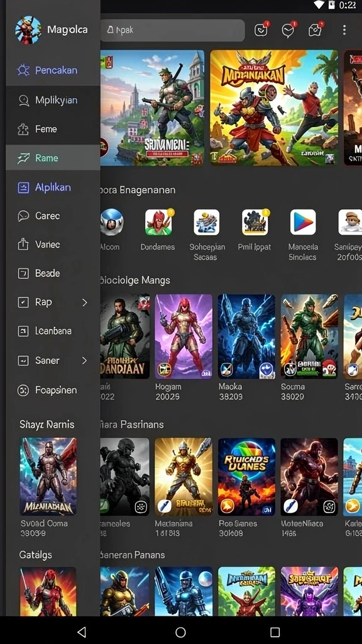Open the blue robot game in bottom row
362x644 pixels.
(x=184, y=591)
